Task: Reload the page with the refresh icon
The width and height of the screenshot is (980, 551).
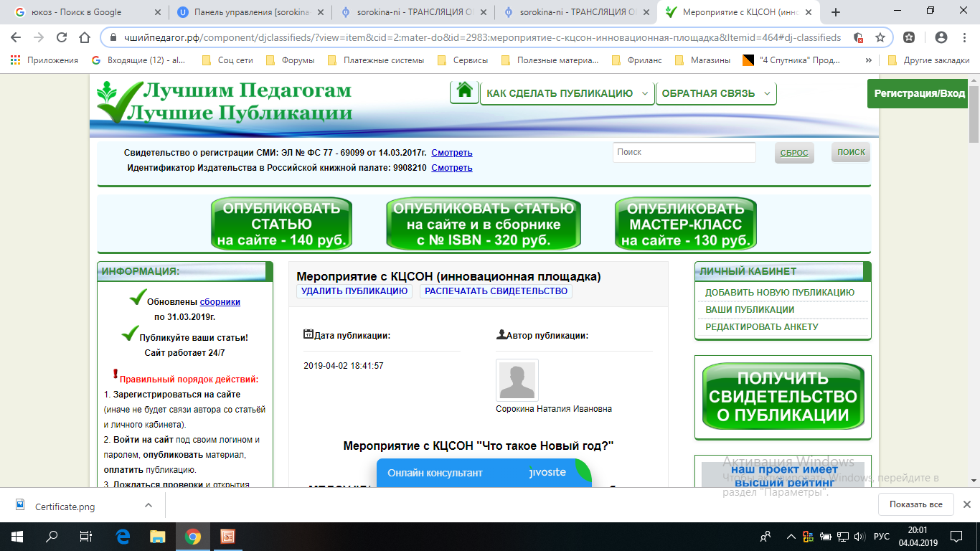Action: click(x=62, y=37)
